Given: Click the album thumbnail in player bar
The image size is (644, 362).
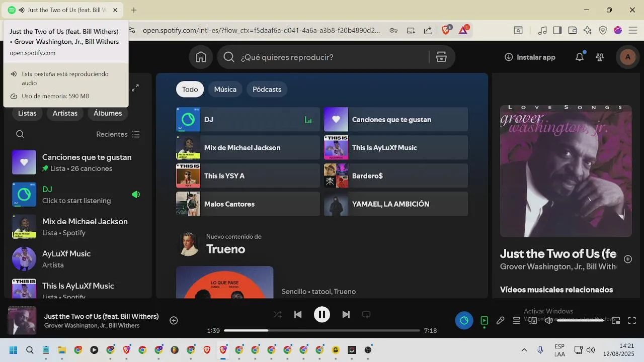Looking at the screenshot, I should [x=22, y=320].
